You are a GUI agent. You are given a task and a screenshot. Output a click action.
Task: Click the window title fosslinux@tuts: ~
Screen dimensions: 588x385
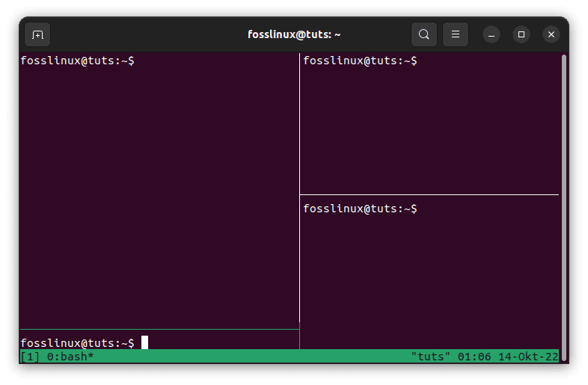click(x=294, y=34)
